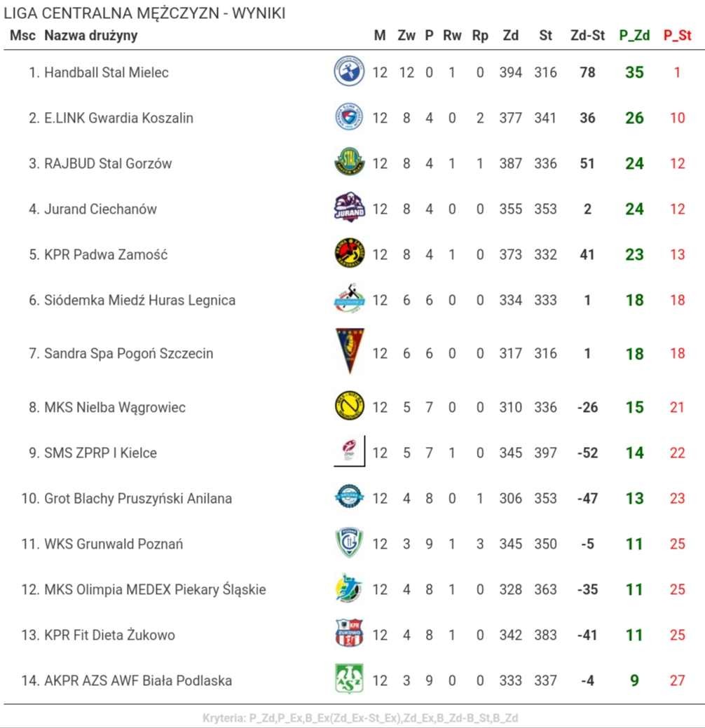Click the KPR Padwa Zamość emblem
705x728 pixels.
click(349, 254)
